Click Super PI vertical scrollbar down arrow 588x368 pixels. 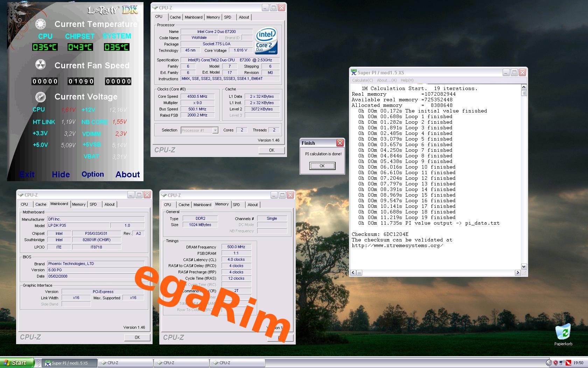524,266
